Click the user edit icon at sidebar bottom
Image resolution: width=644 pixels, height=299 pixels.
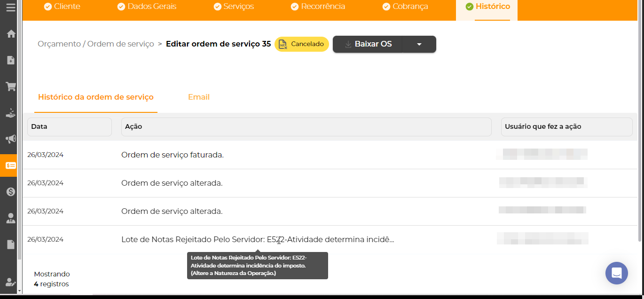10,282
